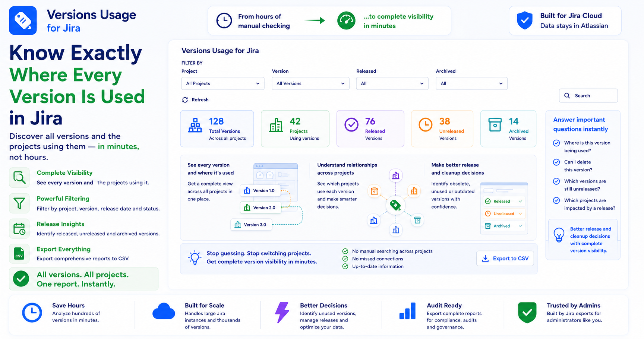Screen dimensions: 644x339
Task: Click the clock icon beside manual checking
Action: (224, 20)
